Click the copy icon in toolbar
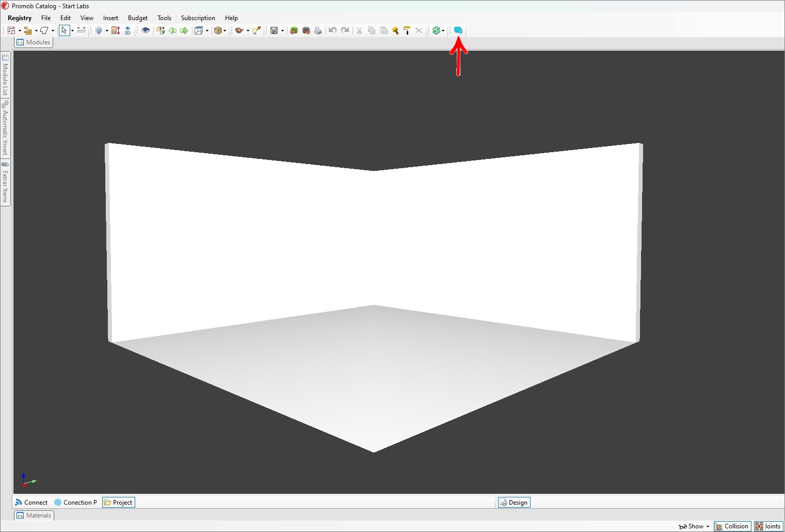Screen dimensions: 785x532 [372, 30]
